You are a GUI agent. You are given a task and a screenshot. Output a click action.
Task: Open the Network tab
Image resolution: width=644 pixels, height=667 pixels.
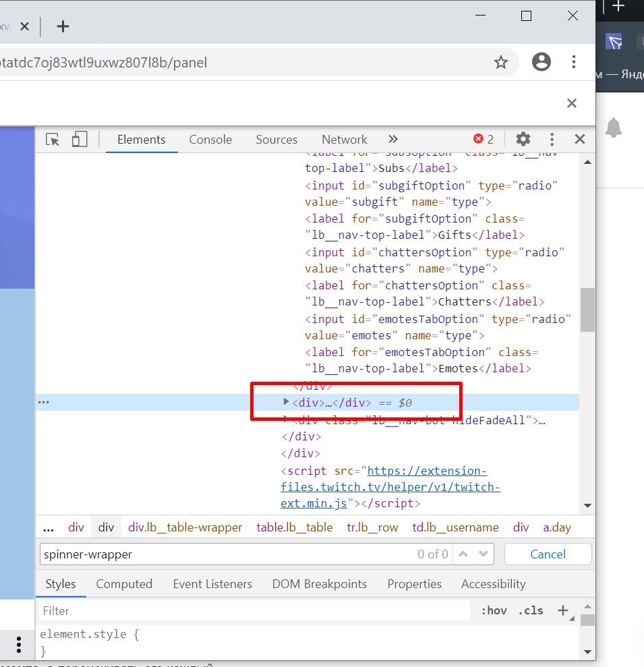tap(344, 140)
